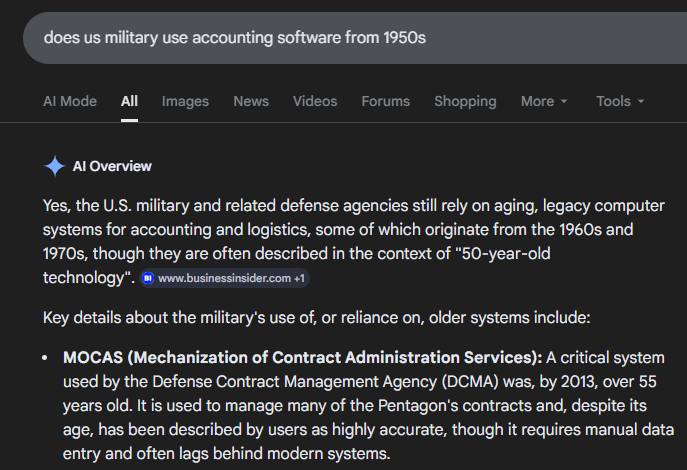687x470 pixels.
Task: Open the Tools dropdown menu
Action: [620, 101]
